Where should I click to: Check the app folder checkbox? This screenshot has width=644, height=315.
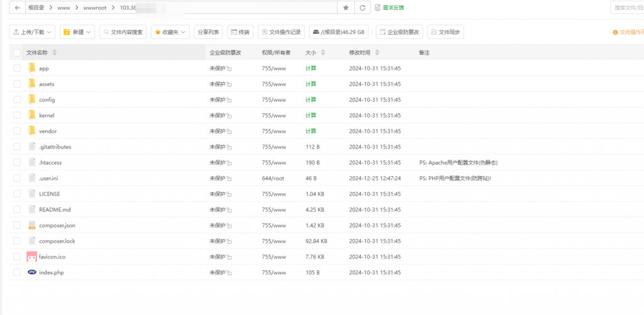[x=17, y=68]
